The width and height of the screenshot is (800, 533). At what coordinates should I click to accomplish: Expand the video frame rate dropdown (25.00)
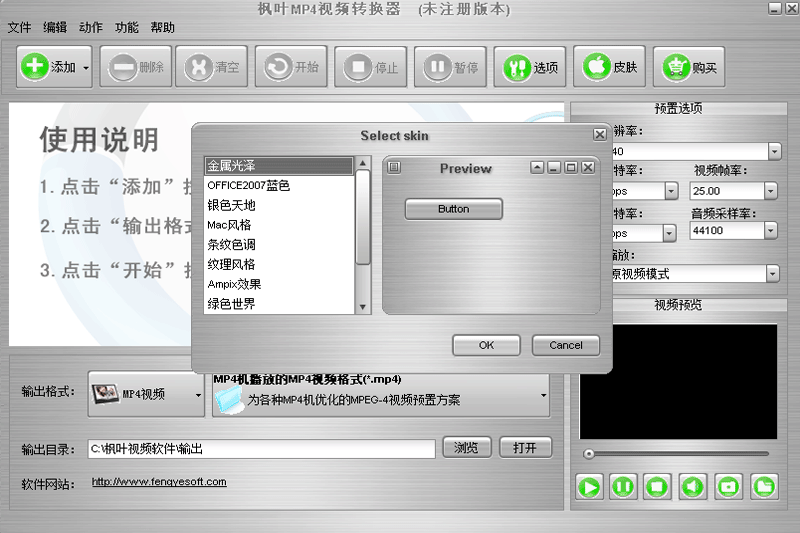[770, 191]
